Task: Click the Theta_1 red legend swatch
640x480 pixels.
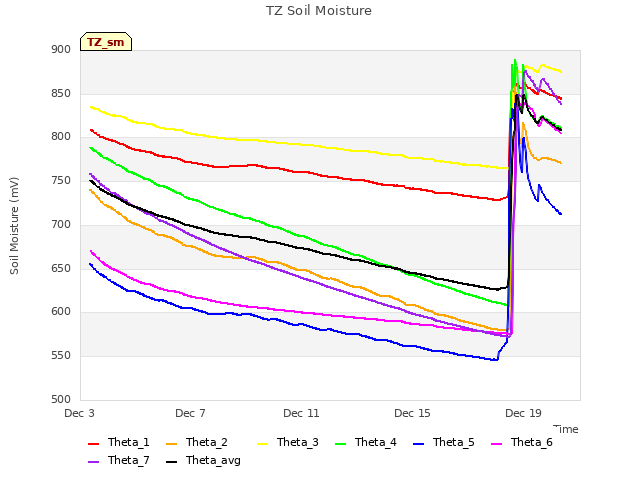Action: pos(93,444)
